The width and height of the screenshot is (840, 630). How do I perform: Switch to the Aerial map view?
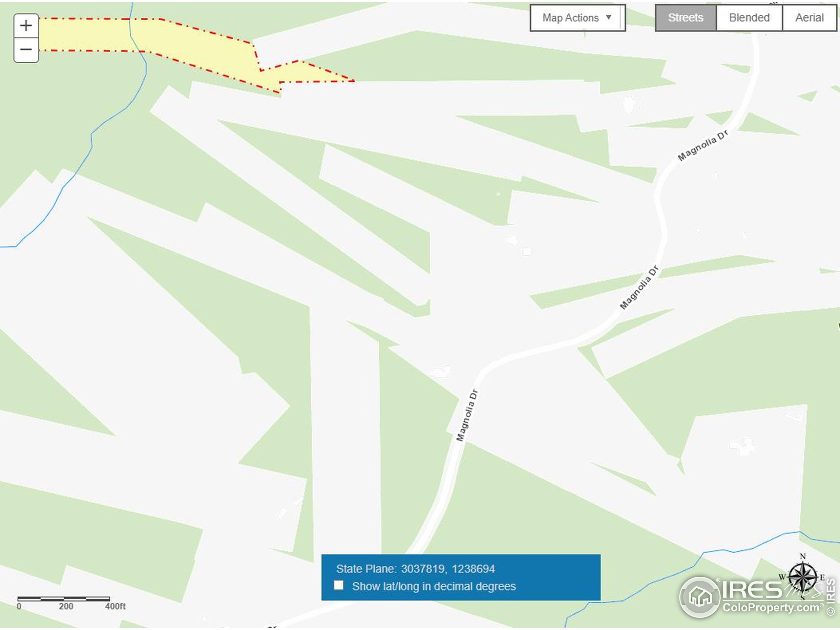tap(809, 17)
